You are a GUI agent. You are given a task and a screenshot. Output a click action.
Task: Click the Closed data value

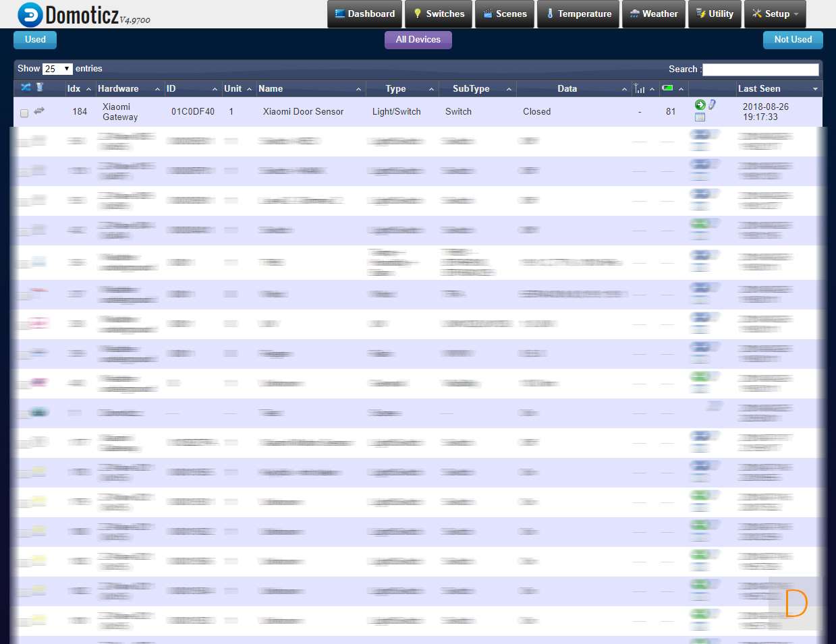pos(536,112)
